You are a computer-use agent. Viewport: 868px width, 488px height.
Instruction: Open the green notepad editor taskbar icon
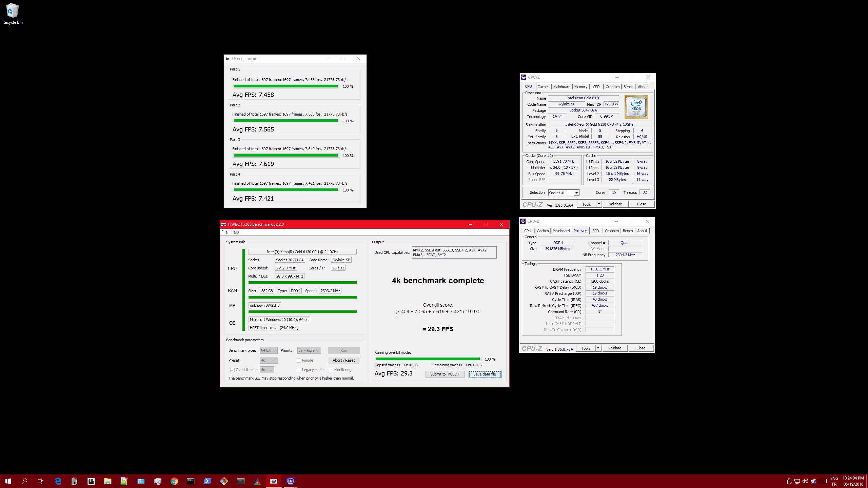point(124,481)
